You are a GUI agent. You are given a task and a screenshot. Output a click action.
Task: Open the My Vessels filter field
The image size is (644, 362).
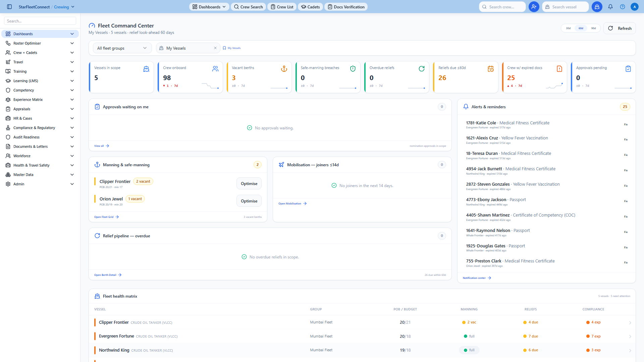[188, 48]
